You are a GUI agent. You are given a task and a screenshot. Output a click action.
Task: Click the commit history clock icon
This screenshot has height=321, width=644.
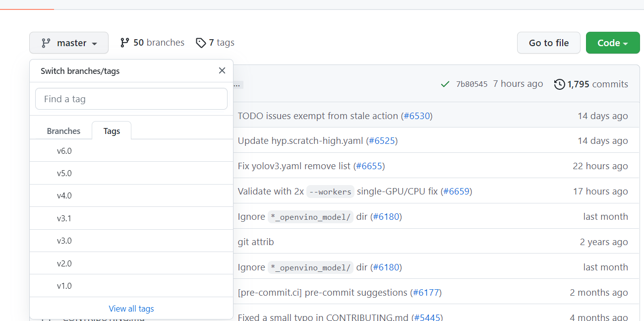pyautogui.click(x=559, y=84)
